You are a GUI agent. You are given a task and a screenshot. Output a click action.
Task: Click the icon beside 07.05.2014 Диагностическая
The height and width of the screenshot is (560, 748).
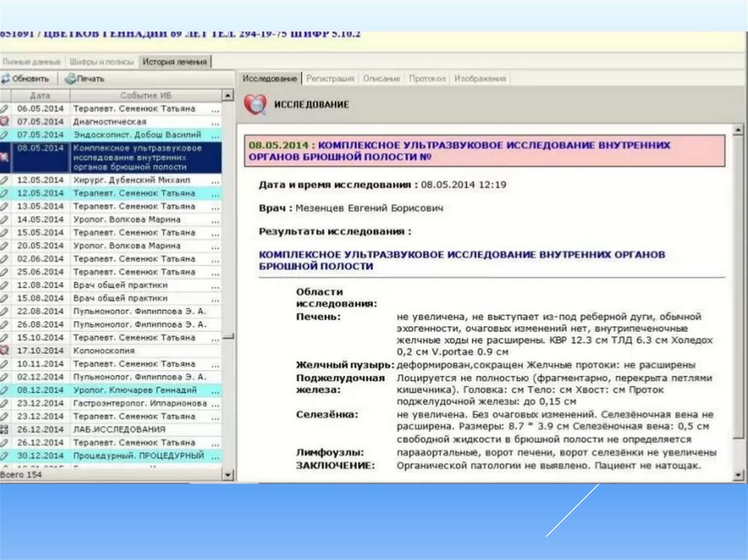[x=4, y=122]
